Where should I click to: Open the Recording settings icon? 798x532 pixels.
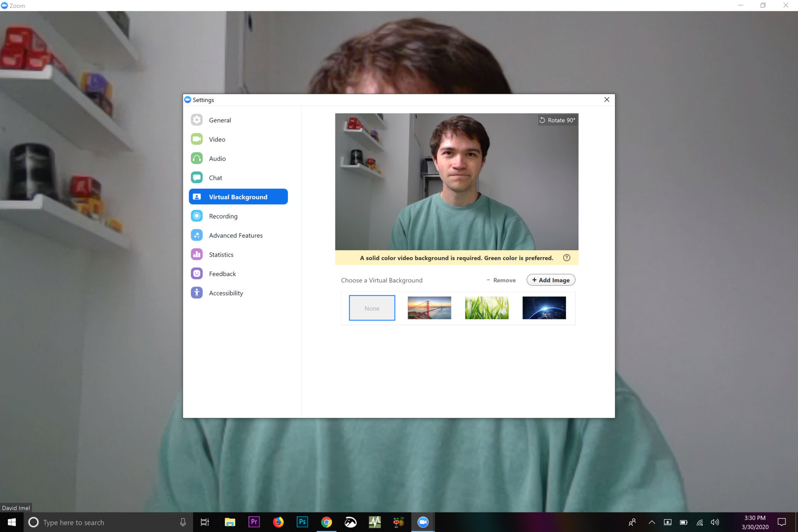click(197, 216)
